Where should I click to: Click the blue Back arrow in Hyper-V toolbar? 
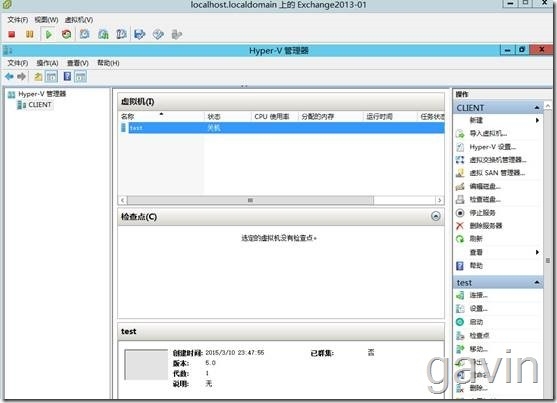tap(9, 76)
